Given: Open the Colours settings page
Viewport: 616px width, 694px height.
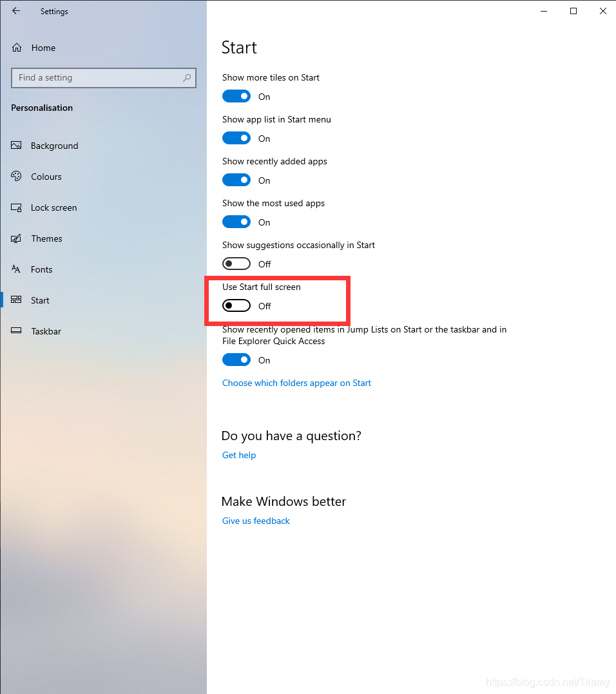Looking at the screenshot, I should (46, 177).
